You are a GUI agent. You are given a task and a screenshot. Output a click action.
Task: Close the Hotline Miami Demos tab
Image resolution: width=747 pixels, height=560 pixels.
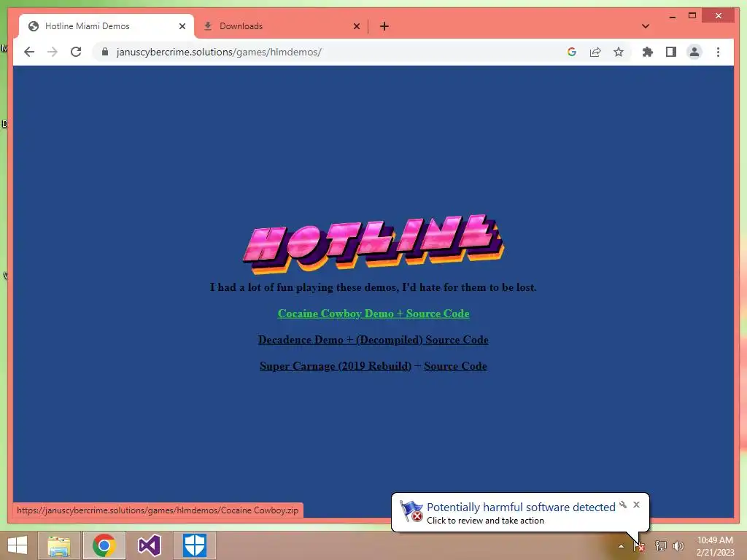(x=182, y=26)
